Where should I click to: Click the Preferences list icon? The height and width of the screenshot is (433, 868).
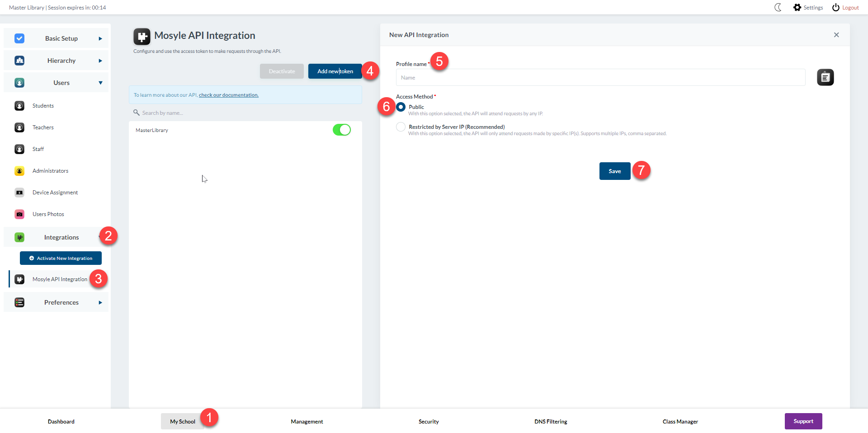(x=19, y=302)
